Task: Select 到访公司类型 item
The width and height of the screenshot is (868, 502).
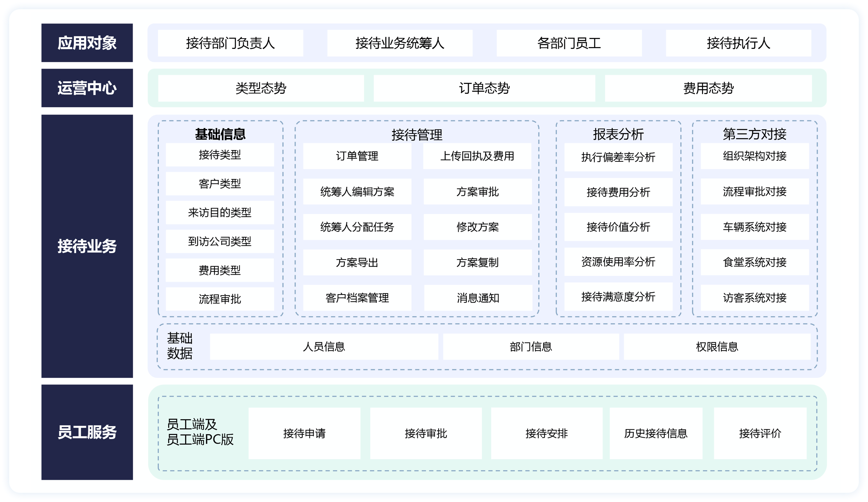Action: coord(220,241)
